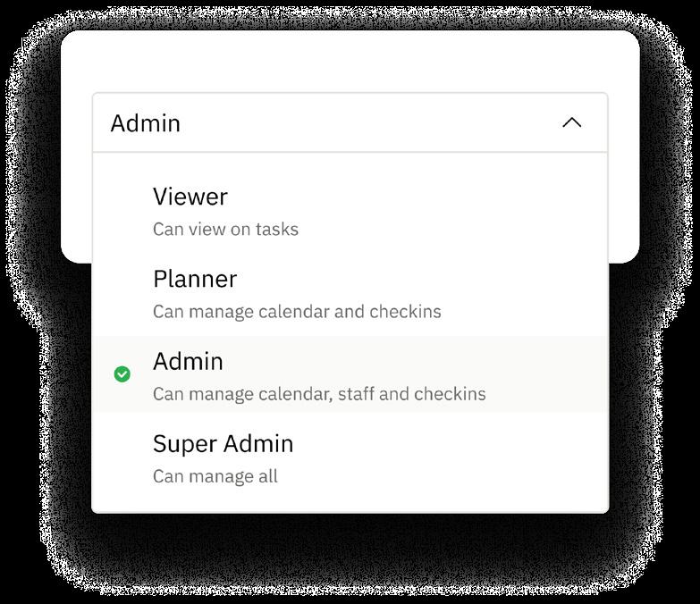Click 'Can manage calendar, staff and checkins' text

coord(319,394)
